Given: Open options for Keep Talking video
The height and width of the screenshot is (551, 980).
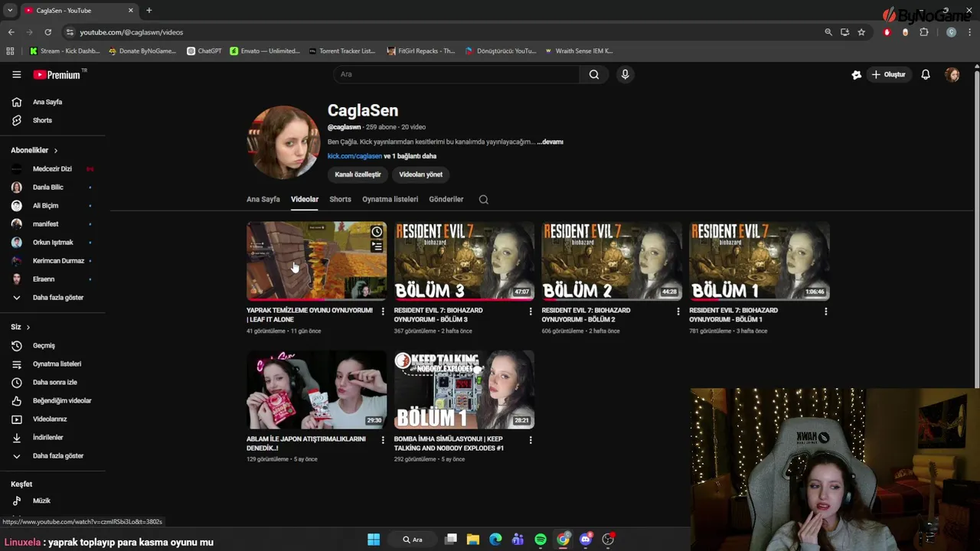Looking at the screenshot, I should 531,440.
